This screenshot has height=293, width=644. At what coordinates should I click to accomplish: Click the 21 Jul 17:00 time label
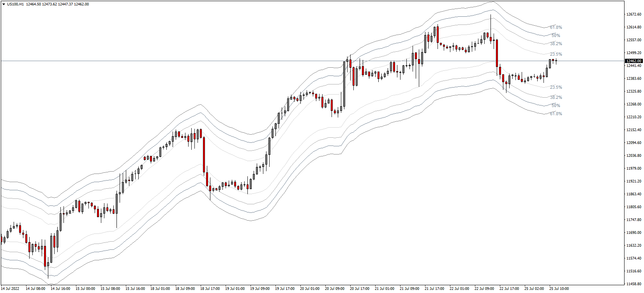point(434,289)
